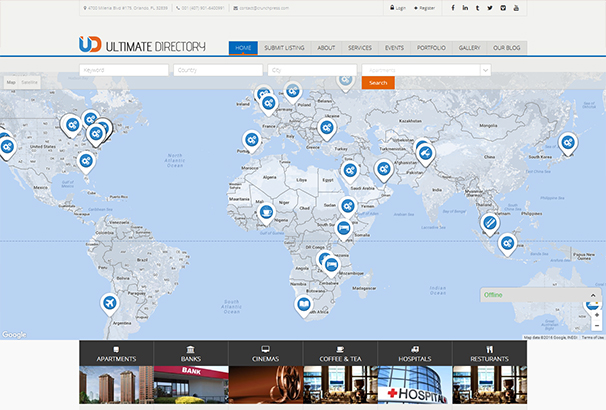Open the Apartments category tile
The height and width of the screenshot is (410, 606).
[116, 373]
